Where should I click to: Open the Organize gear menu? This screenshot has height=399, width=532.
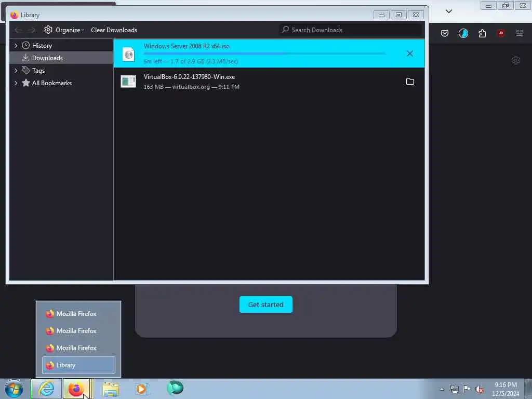point(64,30)
